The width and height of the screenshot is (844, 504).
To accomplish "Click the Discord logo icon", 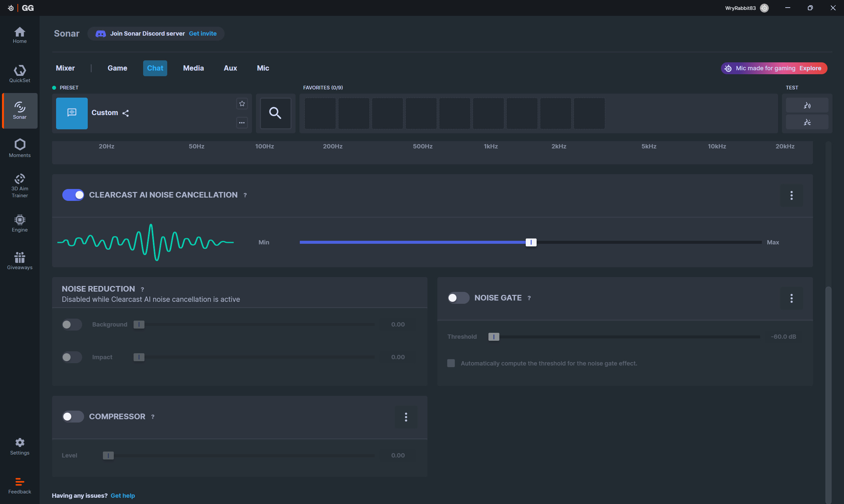I will [x=101, y=34].
